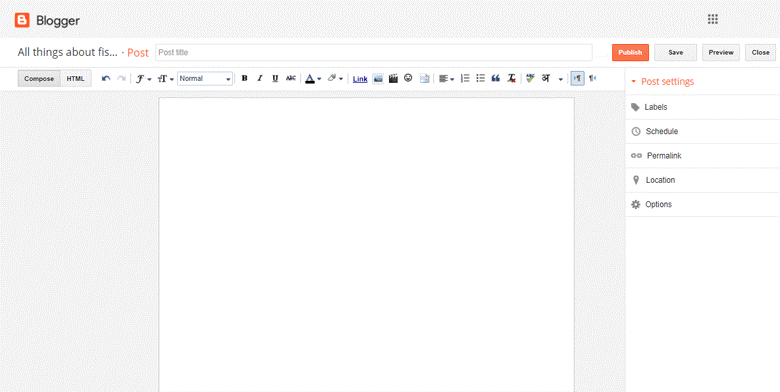Click the bulleted list icon
The height and width of the screenshot is (392, 780).
click(481, 78)
